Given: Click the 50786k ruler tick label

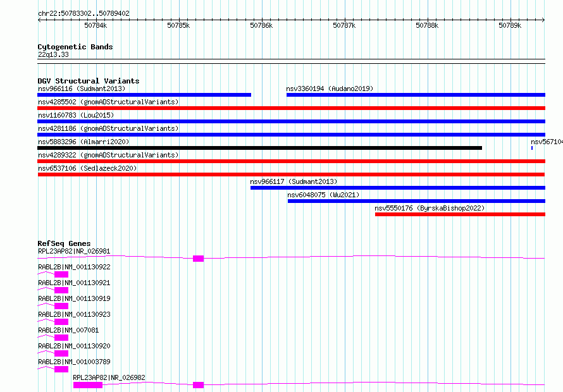Looking at the screenshot, I should [x=261, y=25].
